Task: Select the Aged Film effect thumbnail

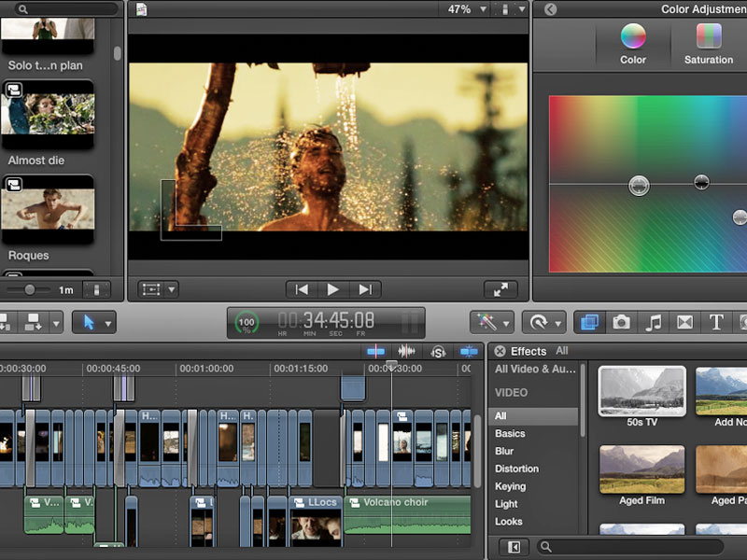Action: pyautogui.click(x=641, y=469)
